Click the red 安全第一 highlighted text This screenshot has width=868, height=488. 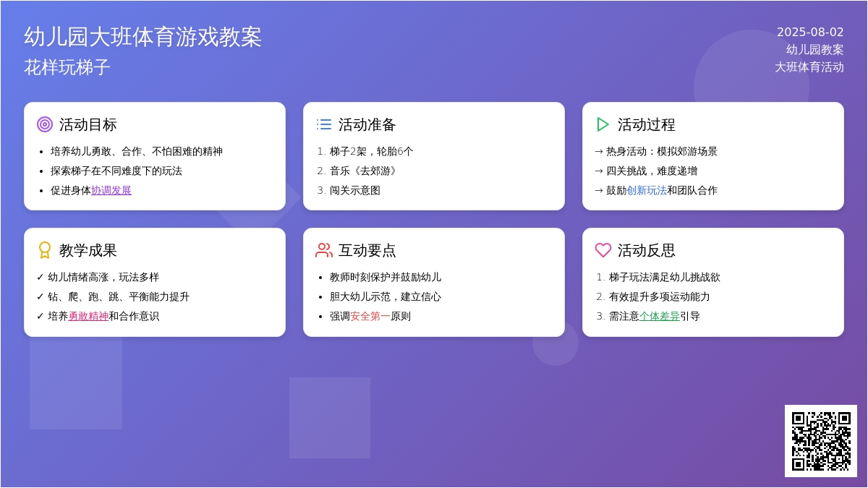[x=370, y=317]
